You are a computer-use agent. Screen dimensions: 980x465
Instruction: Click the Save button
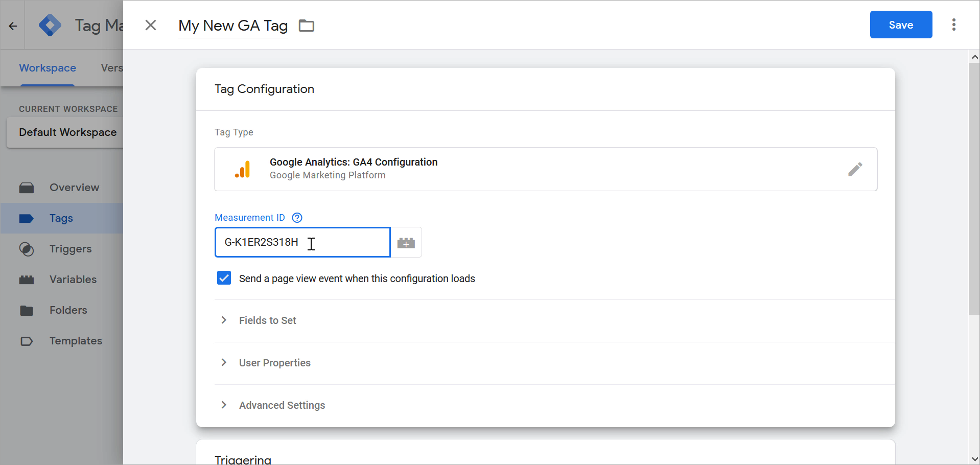901,25
